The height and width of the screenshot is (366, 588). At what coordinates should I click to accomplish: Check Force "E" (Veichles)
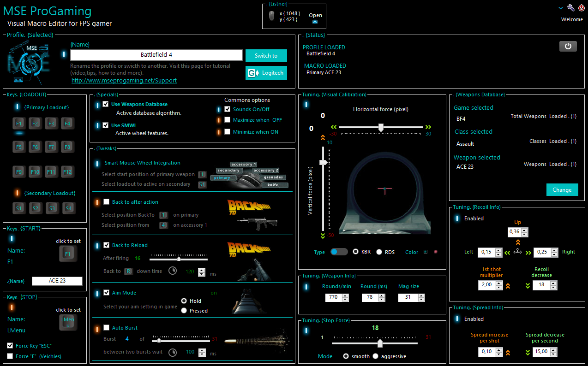pyautogui.click(x=10, y=356)
